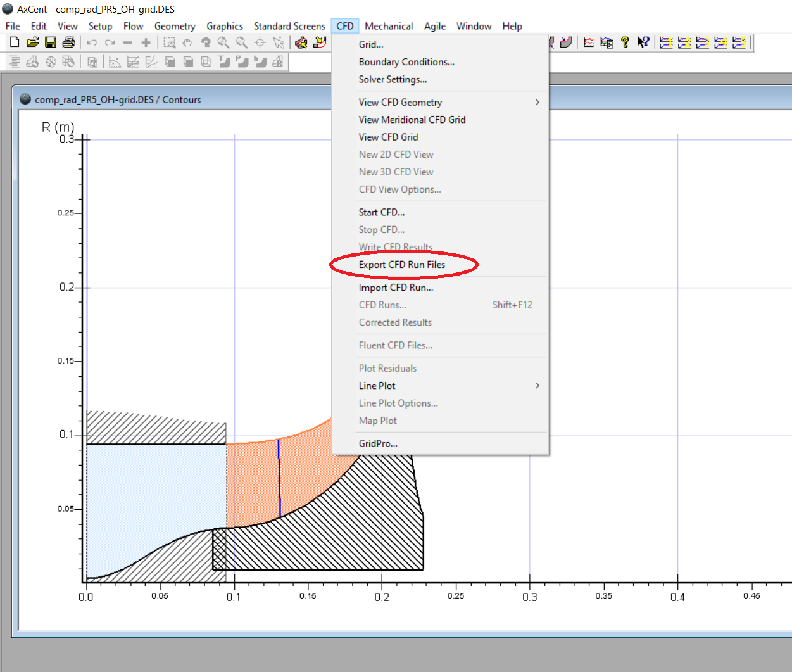This screenshot has width=792, height=672.
Task: Create a new file with the blank page icon
Action: (x=15, y=42)
